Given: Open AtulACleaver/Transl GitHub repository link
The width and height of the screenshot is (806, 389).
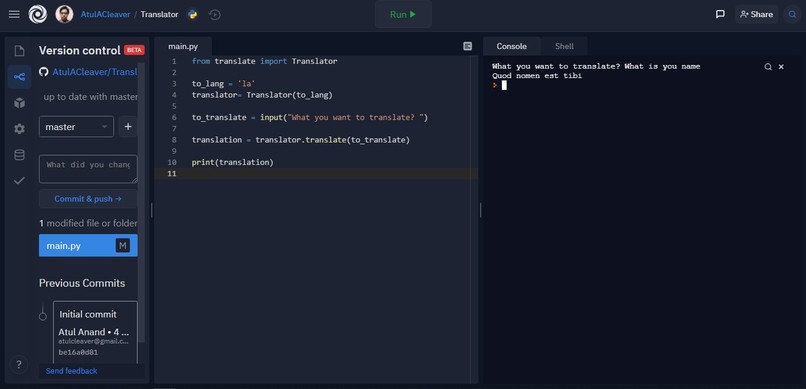Looking at the screenshot, I should (x=95, y=72).
